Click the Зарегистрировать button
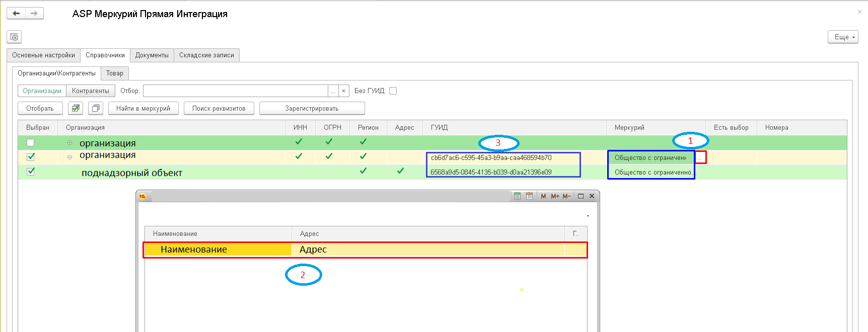The height and width of the screenshot is (332, 868). coord(312,108)
